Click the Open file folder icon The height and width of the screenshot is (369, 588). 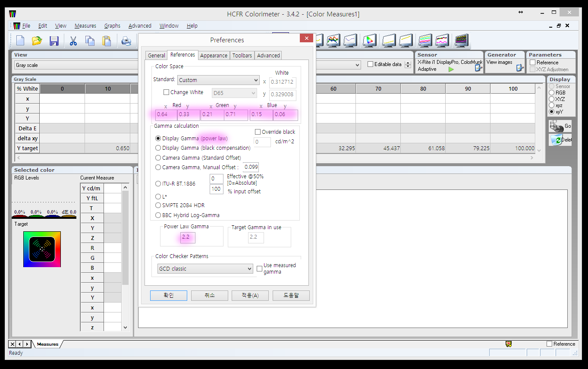click(37, 41)
